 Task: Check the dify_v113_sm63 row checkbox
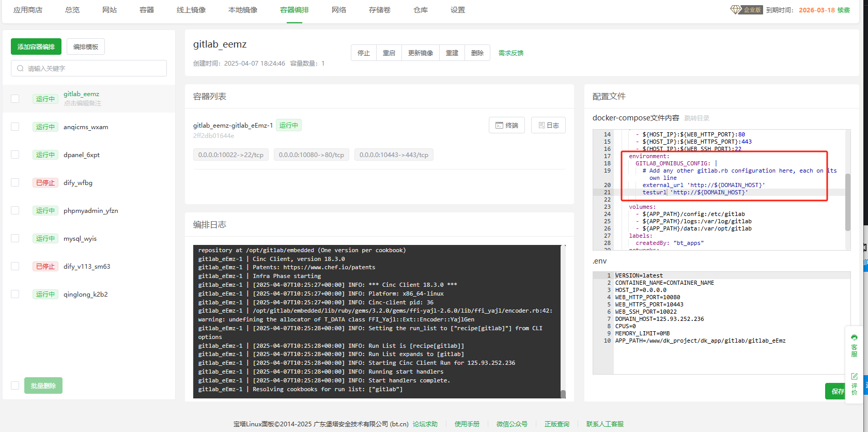pos(15,266)
